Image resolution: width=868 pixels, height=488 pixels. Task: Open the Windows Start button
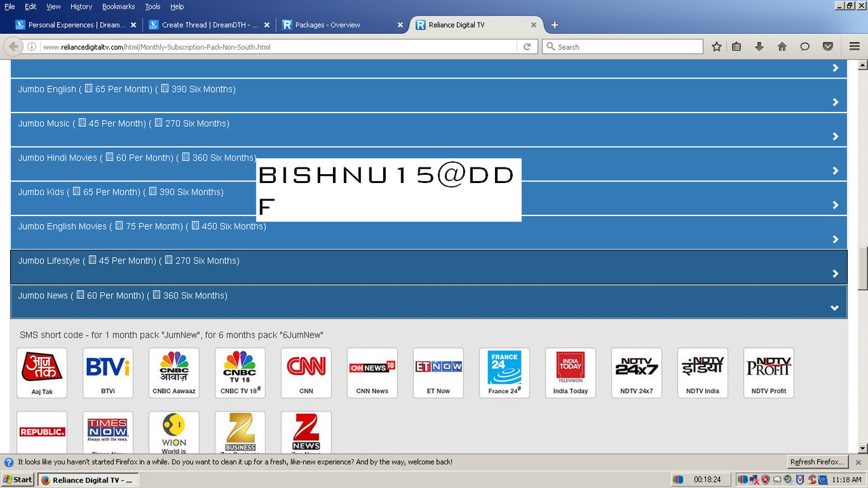click(x=18, y=480)
